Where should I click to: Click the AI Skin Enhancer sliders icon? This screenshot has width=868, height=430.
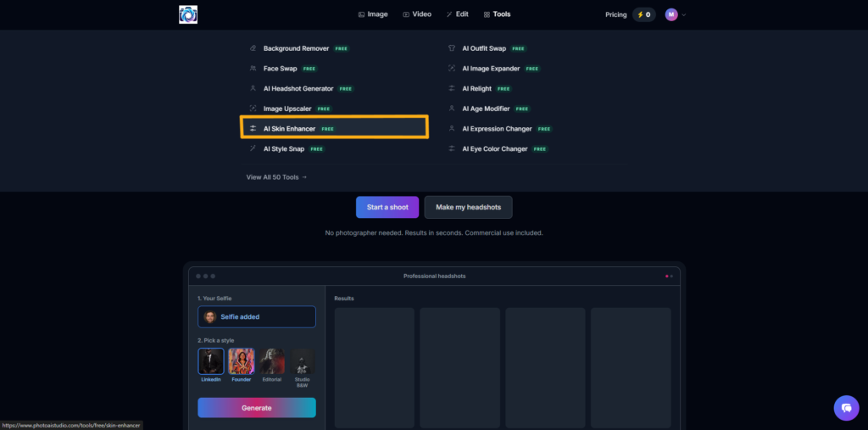coord(253,129)
